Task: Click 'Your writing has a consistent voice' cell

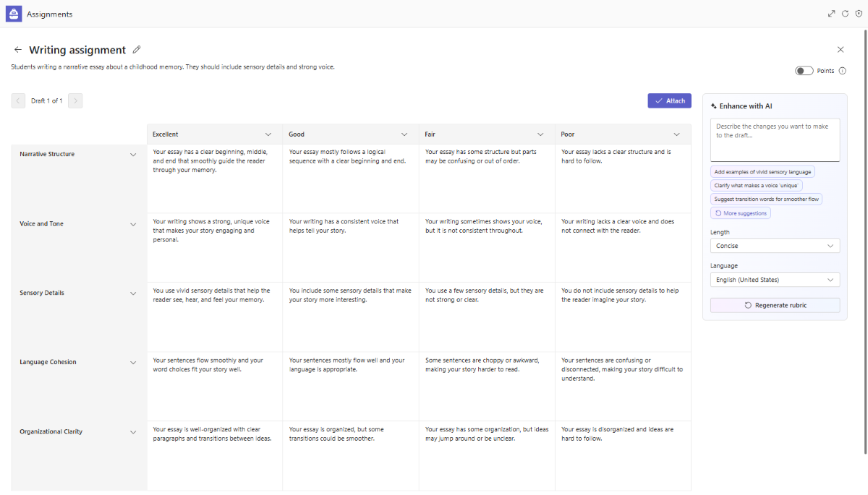Action: tap(351, 248)
